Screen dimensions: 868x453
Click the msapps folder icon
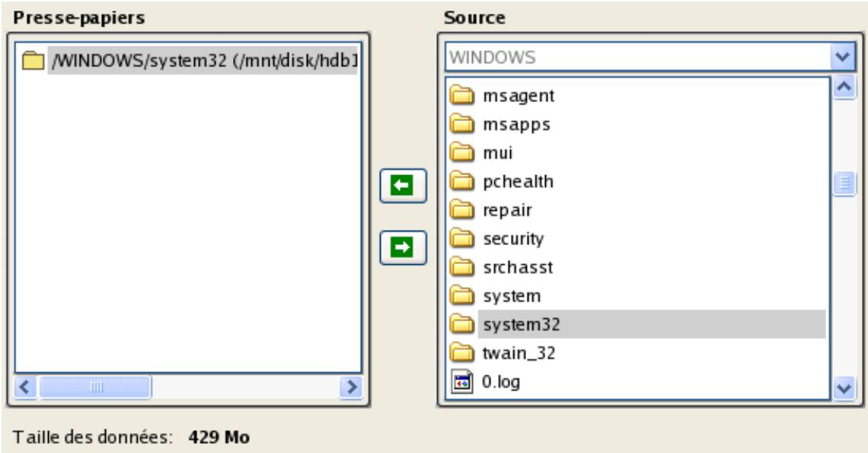pos(461,124)
